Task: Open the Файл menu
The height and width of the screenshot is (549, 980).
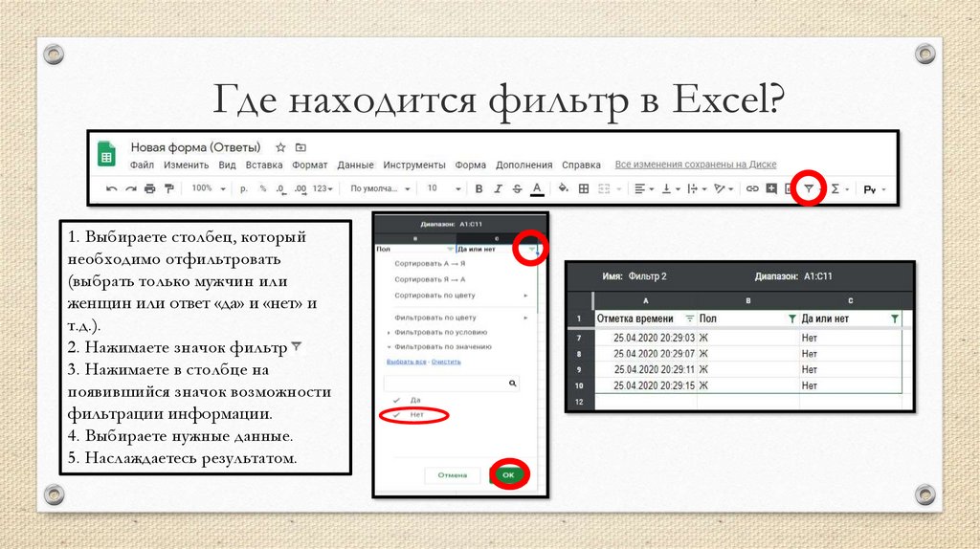Action: point(142,165)
